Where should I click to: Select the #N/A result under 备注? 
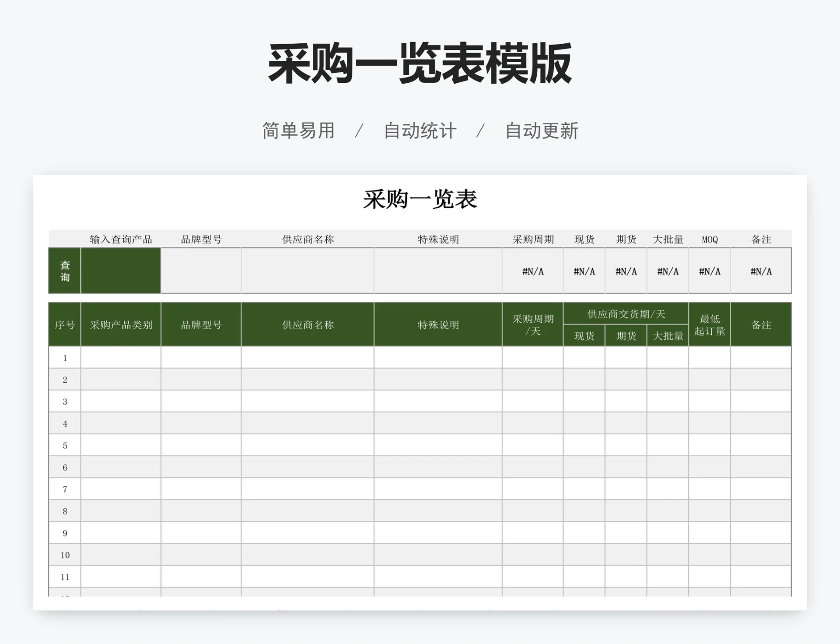pyautogui.click(x=761, y=271)
